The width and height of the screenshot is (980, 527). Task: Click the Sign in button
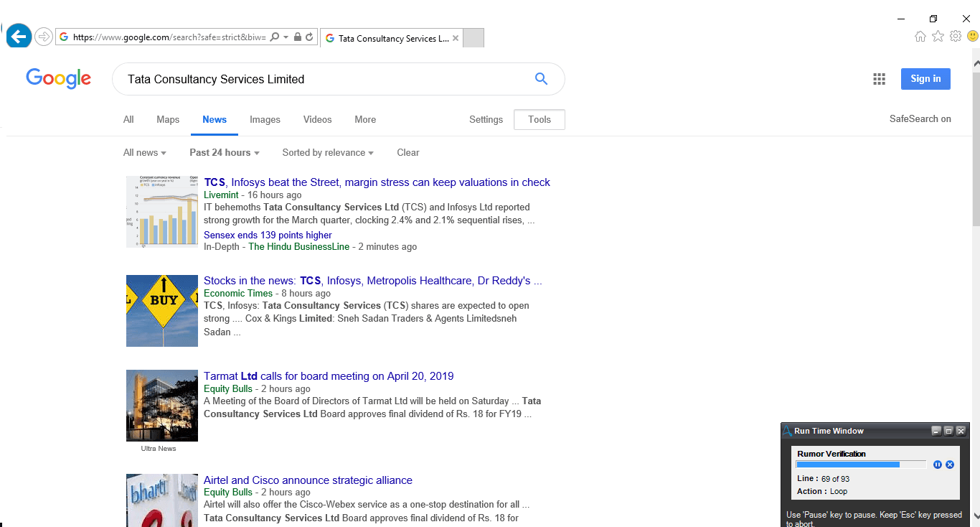point(925,79)
